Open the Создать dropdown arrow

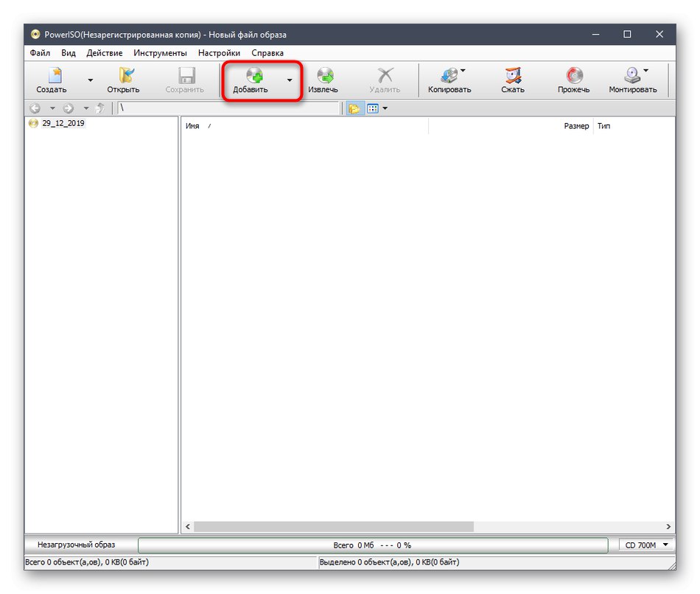(90, 80)
